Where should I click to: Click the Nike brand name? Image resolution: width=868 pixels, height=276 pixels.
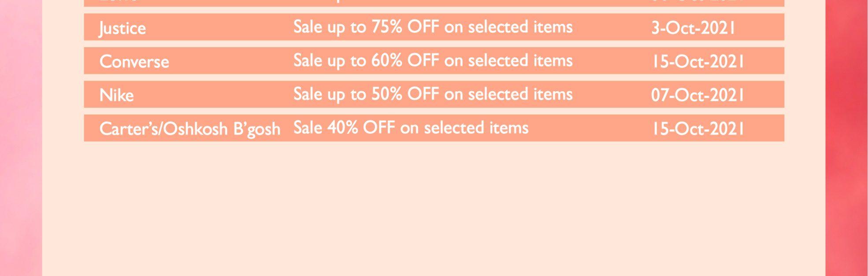pyautogui.click(x=116, y=95)
